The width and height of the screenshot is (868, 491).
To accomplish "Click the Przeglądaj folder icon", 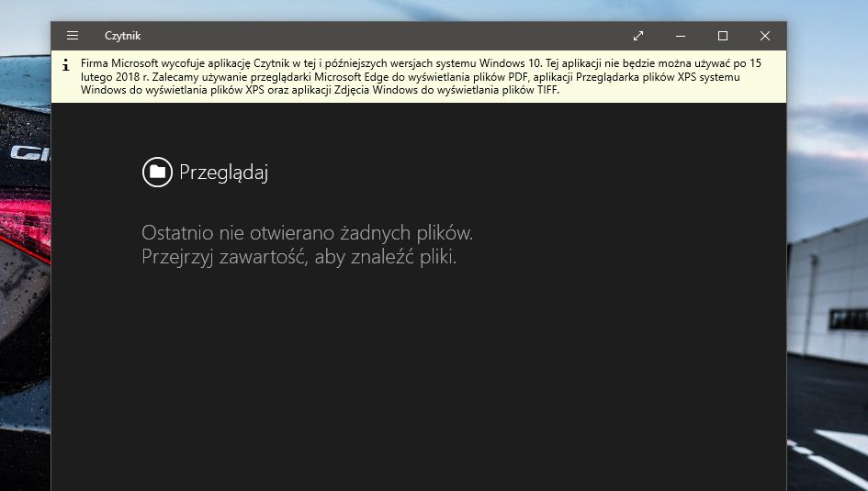I will tap(157, 172).
